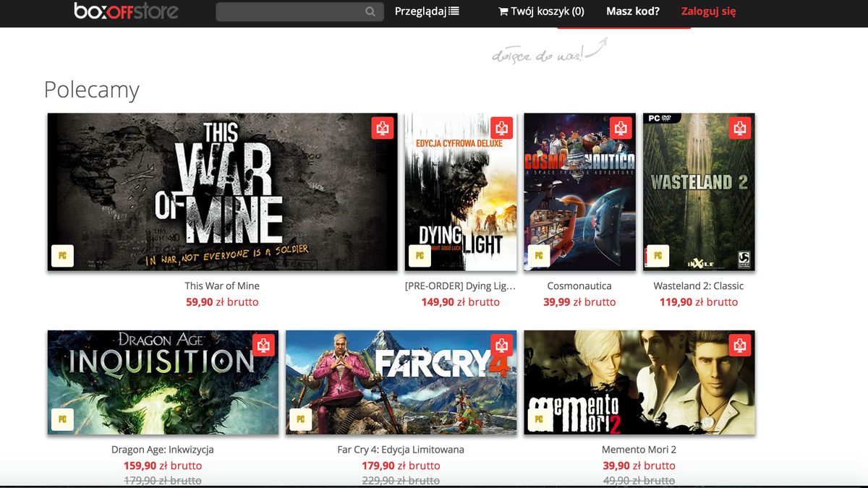Click digital download badge on This War of Mine
The height and width of the screenshot is (488, 868).
(x=383, y=128)
